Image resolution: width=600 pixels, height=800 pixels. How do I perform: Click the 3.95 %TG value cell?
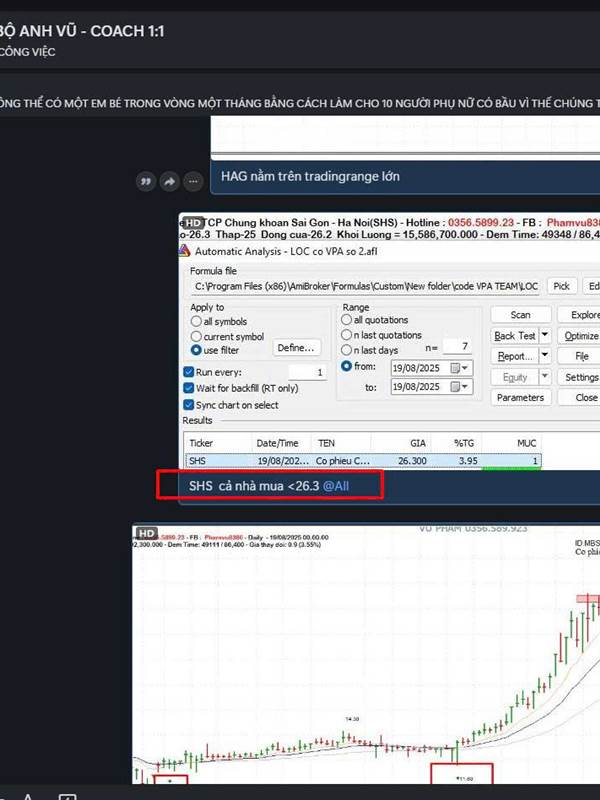(458, 461)
